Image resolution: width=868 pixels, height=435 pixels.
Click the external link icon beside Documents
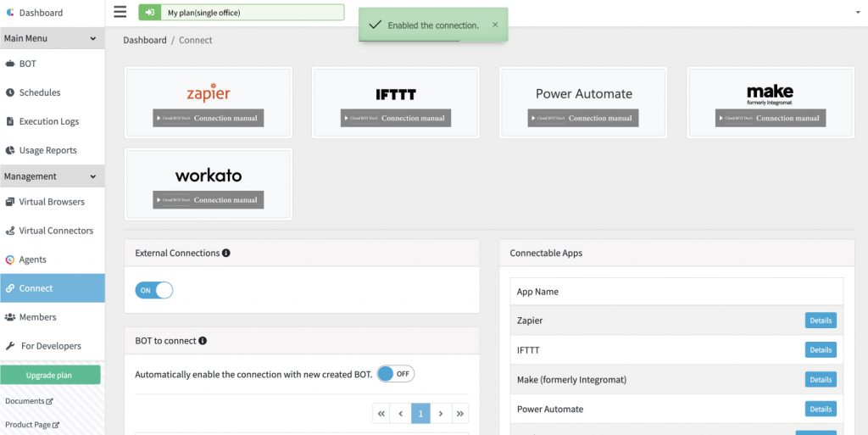pyautogui.click(x=49, y=401)
